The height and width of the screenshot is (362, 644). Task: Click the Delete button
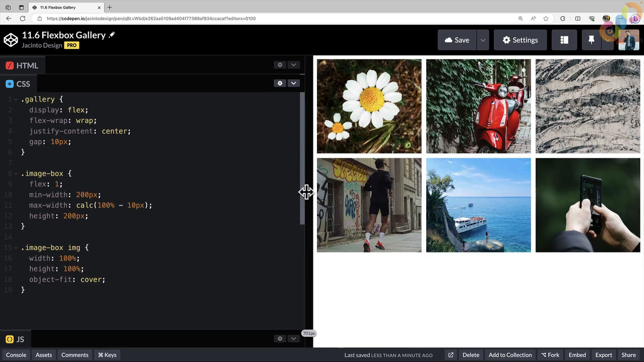tap(471, 355)
